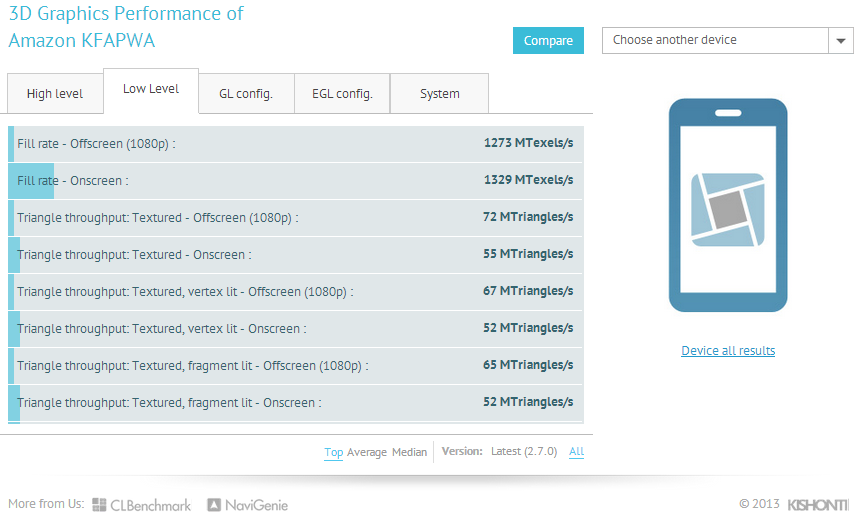
Task: Click the Version label
Action: [462, 451]
